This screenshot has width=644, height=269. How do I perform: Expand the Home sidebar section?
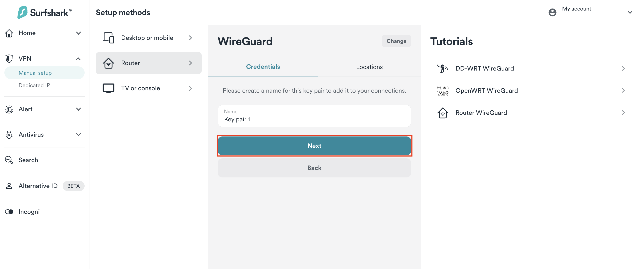pos(78,33)
